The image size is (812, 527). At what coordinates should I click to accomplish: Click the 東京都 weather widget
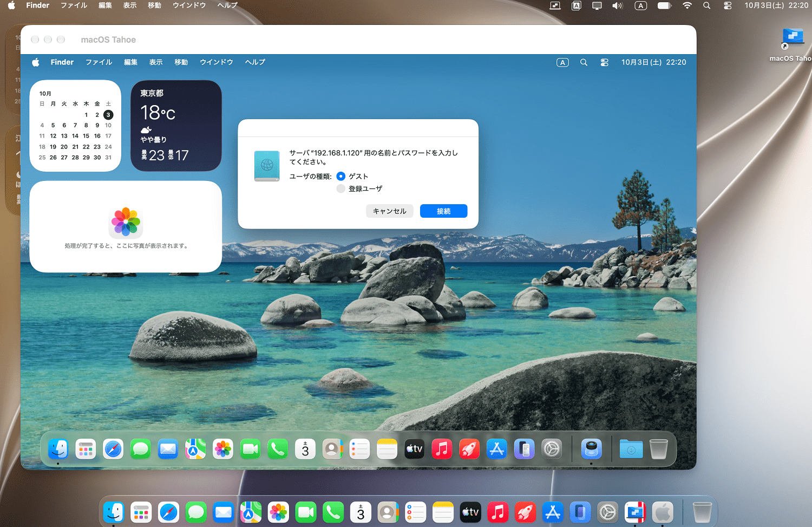pyautogui.click(x=176, y=126)
